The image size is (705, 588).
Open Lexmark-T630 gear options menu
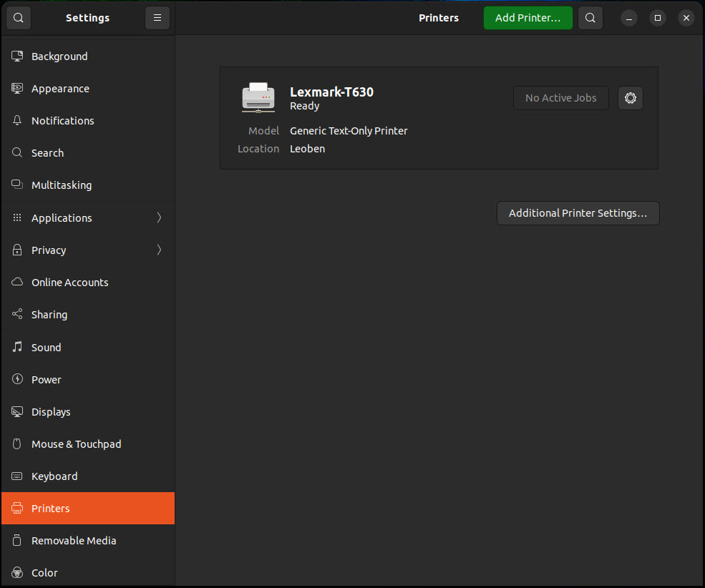point(631,98)
